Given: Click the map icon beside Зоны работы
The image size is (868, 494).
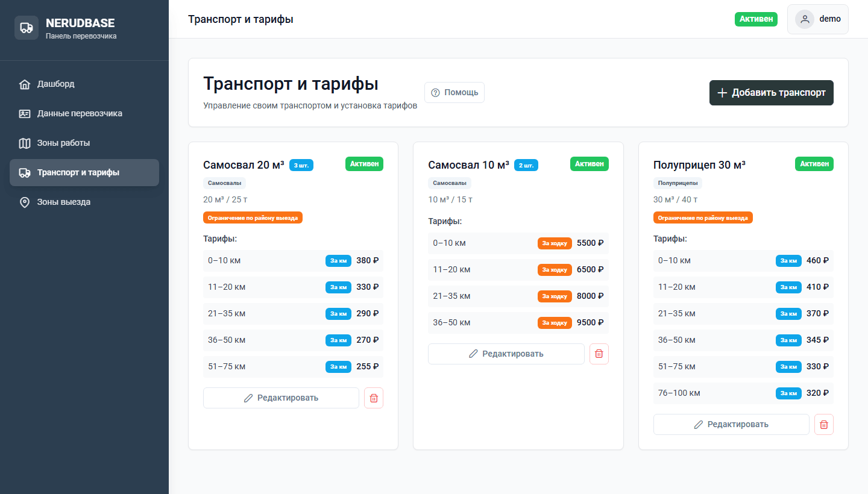Looking at the screenshot, I should click(25, 143).
